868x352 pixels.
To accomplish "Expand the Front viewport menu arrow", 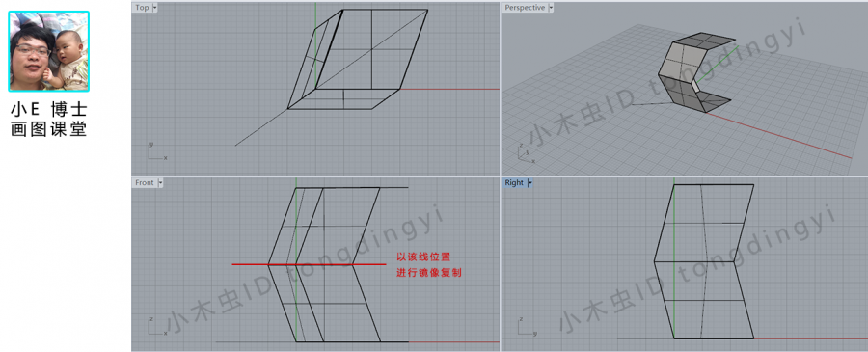I will (160, 182).
